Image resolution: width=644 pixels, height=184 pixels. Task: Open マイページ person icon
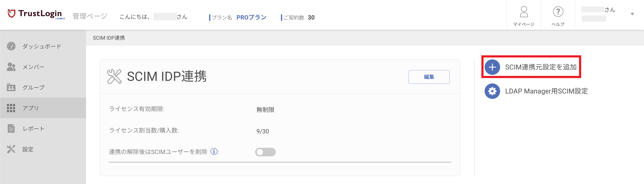[524, 12]
